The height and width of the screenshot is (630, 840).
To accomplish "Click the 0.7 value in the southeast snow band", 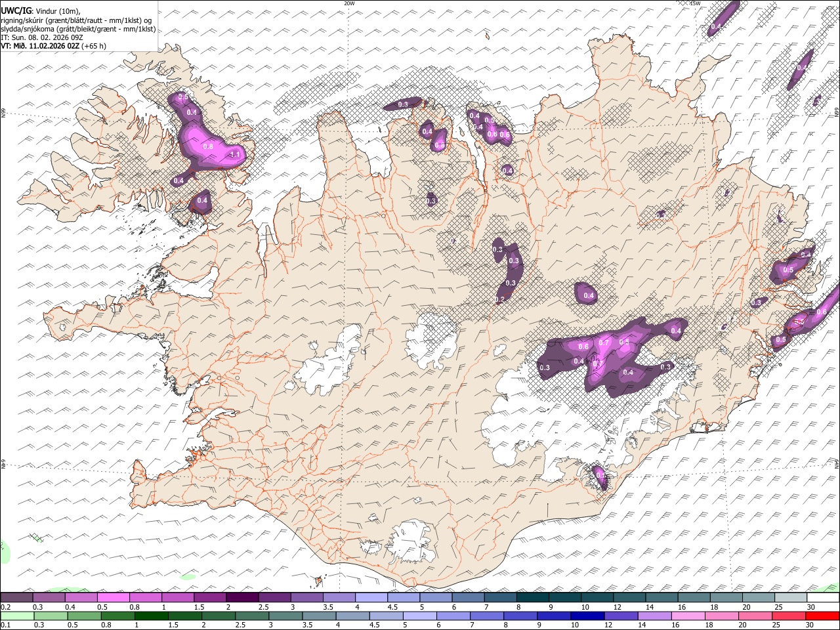I will 604,343.
